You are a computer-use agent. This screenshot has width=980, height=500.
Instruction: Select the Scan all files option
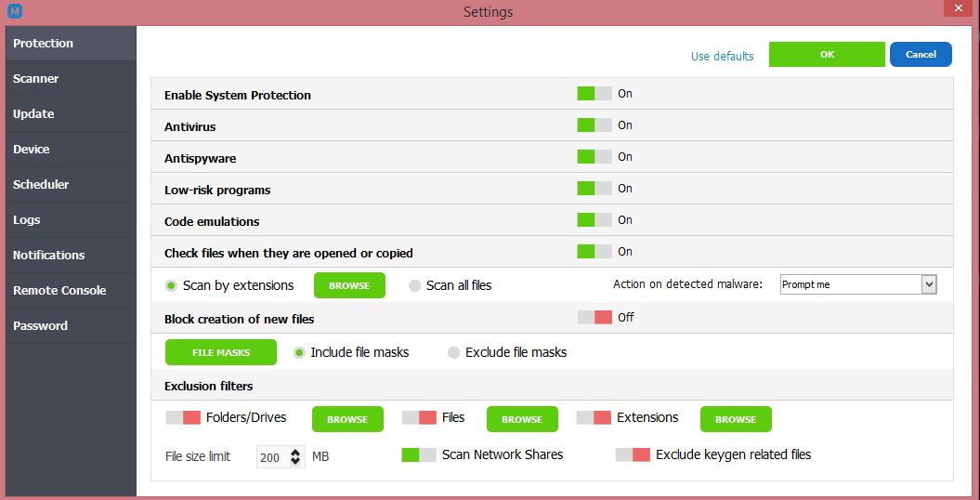[x=415, y=285]
